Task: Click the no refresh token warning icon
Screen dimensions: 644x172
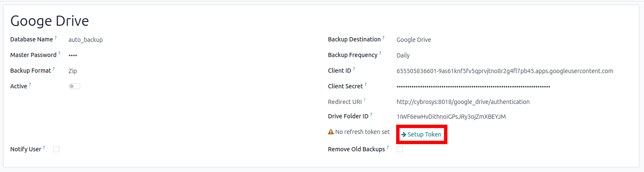Action: coord(331,132)
